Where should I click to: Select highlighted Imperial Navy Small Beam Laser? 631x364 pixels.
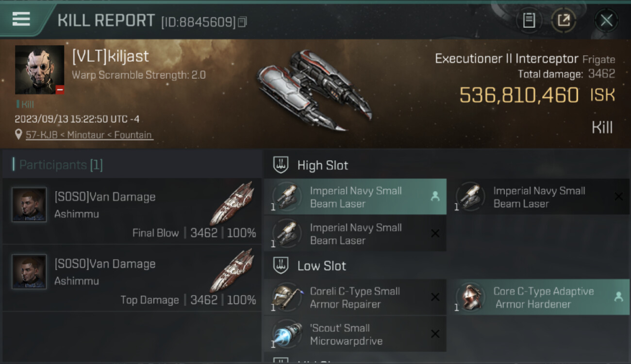[355, 197]
